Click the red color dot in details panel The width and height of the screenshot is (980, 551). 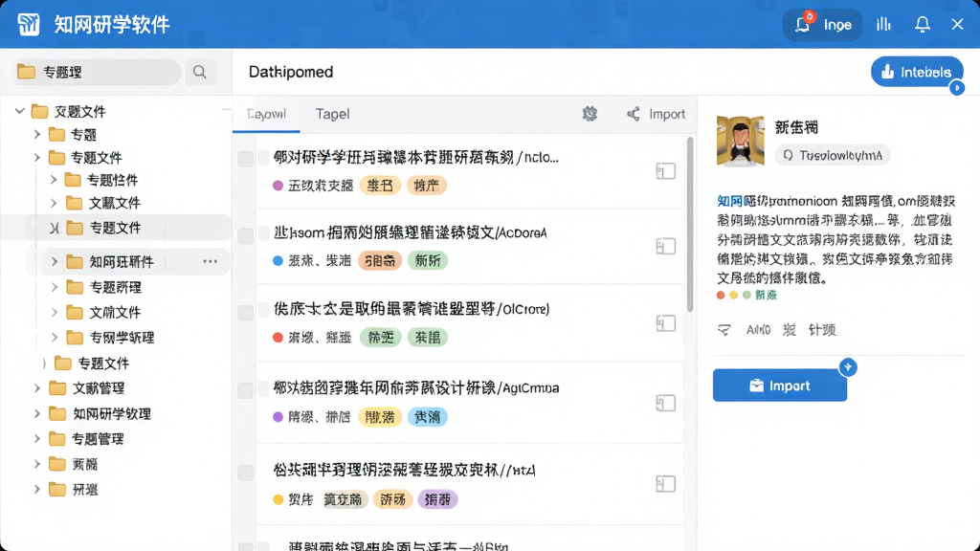(721, 295)
